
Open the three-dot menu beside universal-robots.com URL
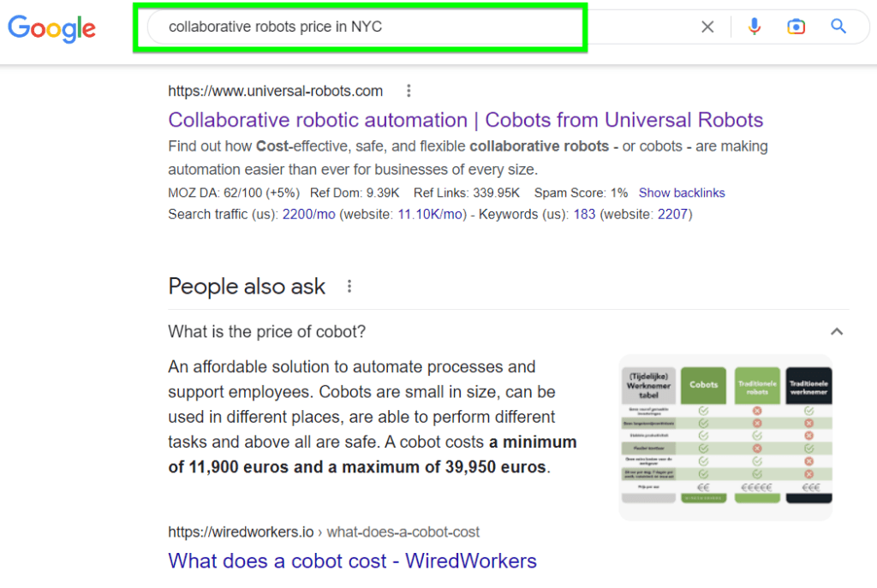tap(409, 90)
